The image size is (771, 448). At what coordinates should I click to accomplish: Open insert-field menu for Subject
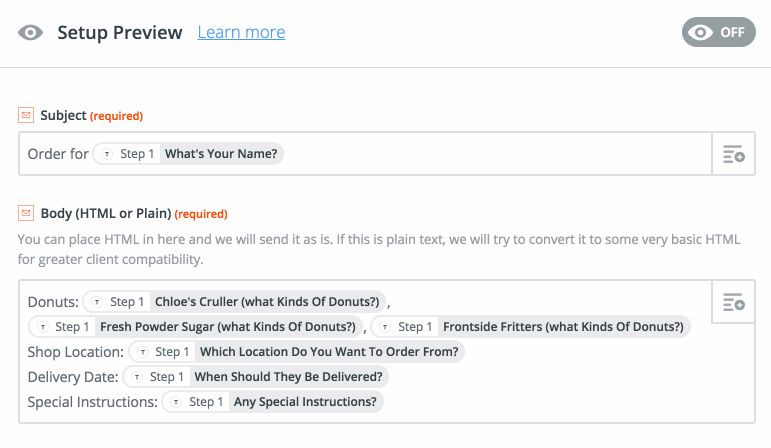(x=733, y=155)
